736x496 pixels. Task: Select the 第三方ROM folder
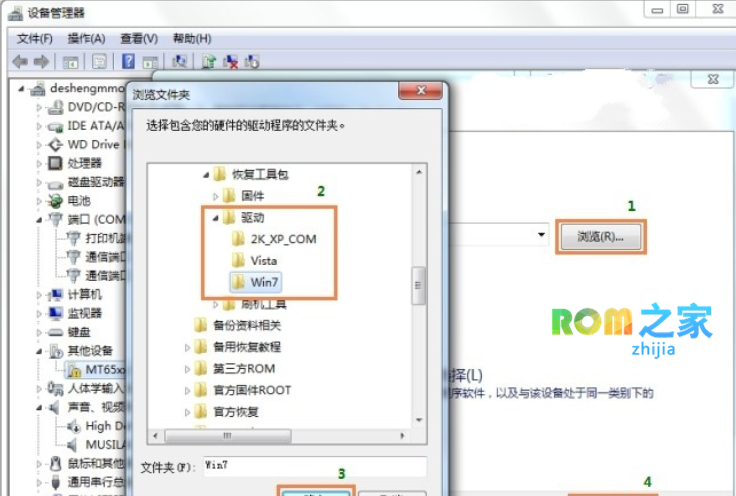pyautogui.click(x=235, y=369)
